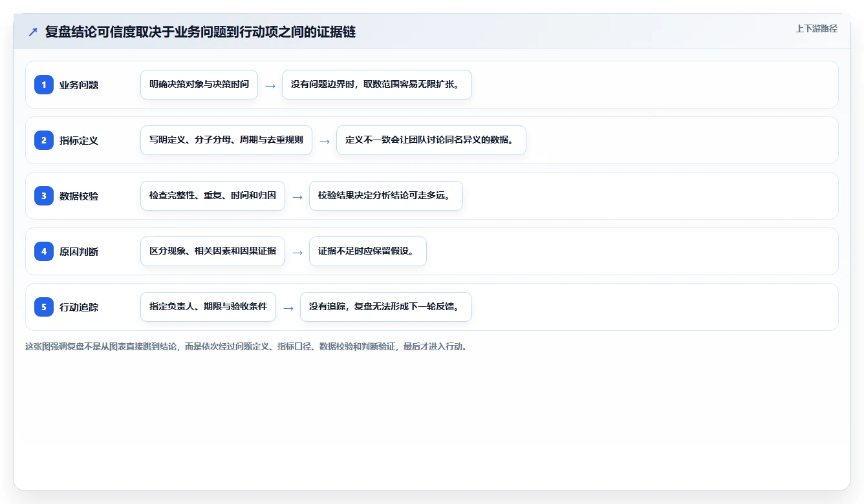Click the 证据不足时应保留假设 box
This screenshot has width=864, height=504.
[x=368, y=251]
